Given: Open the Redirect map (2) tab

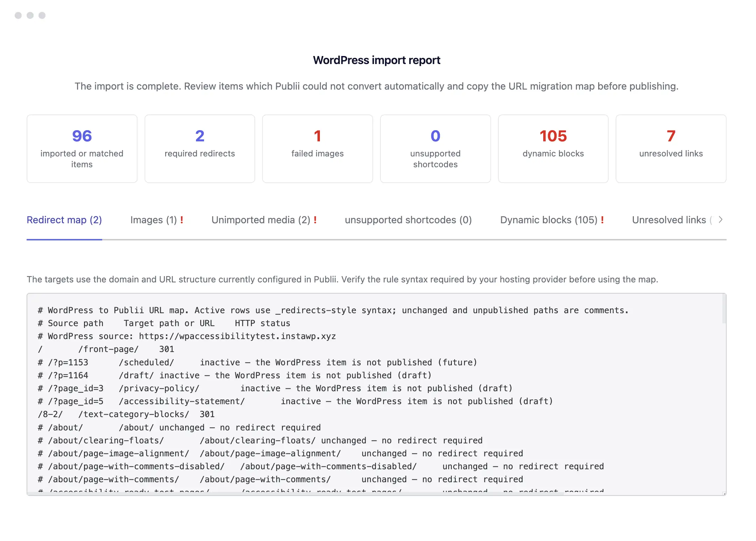Looking at the screenshot, I should (x=64, y=220).
